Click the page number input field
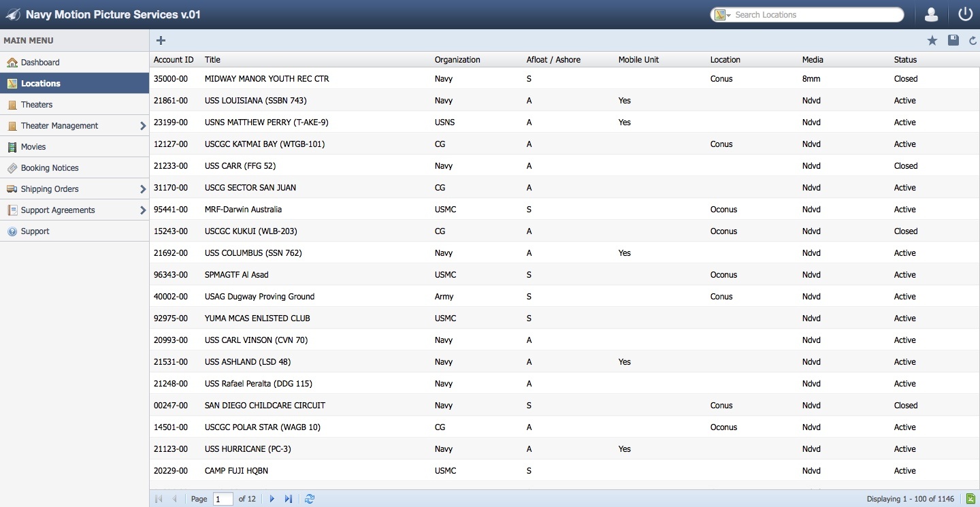The image size is (980, 507). 223,499
